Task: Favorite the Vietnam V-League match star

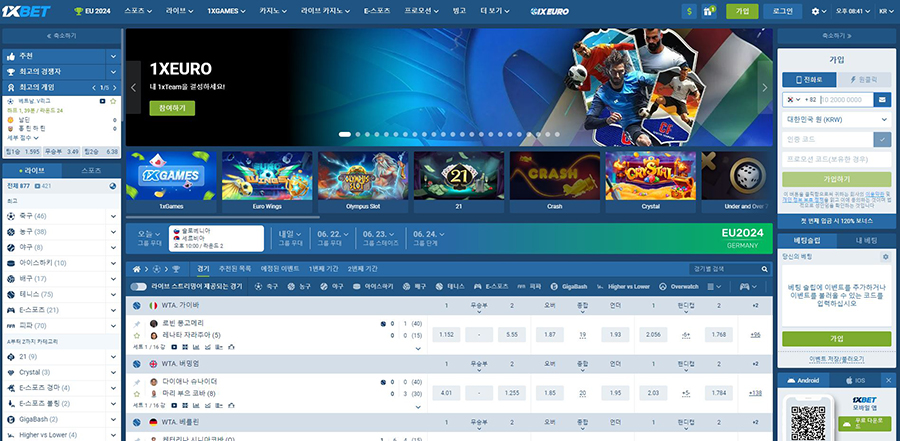Action: click(x=113, y=101)
